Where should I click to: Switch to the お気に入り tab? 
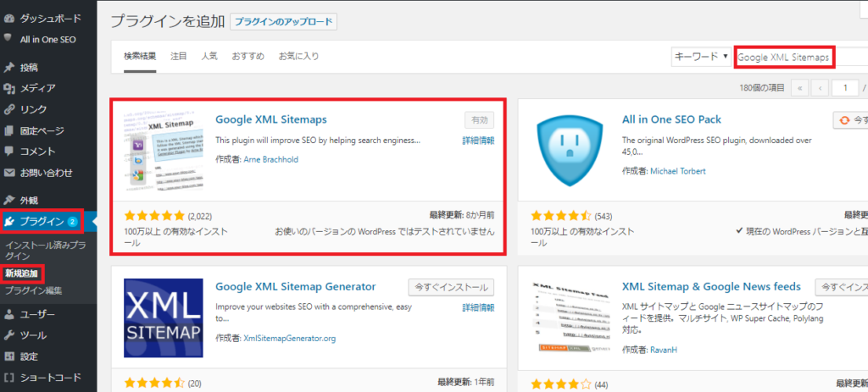click(298, 57)
